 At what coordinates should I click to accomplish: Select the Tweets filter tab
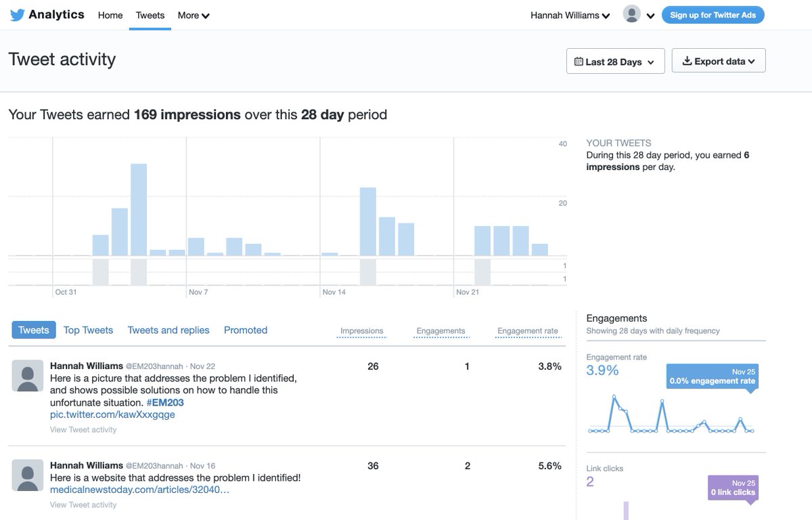34,330
